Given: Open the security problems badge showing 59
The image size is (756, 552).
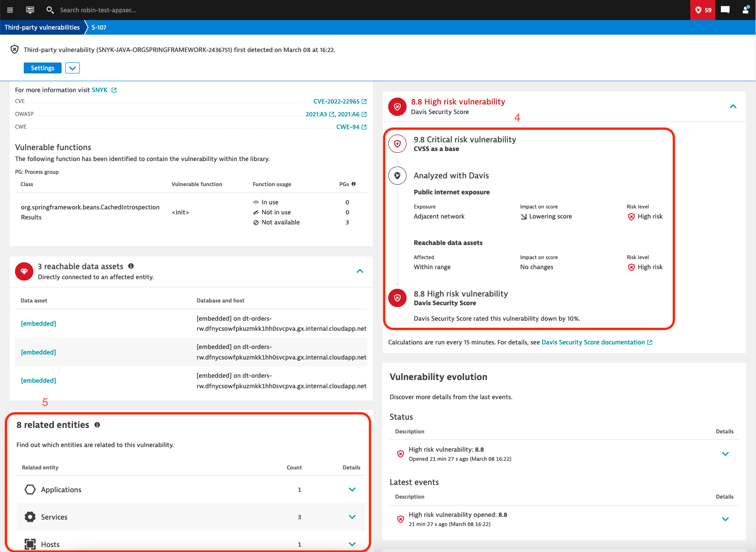Looking at the screenshot, I should [703, 10].
